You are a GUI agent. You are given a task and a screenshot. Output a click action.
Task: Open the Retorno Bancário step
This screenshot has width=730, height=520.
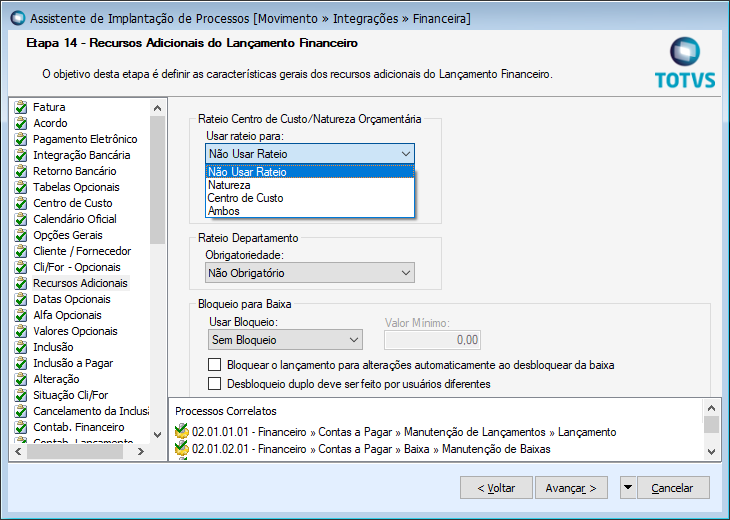[74, 171]
